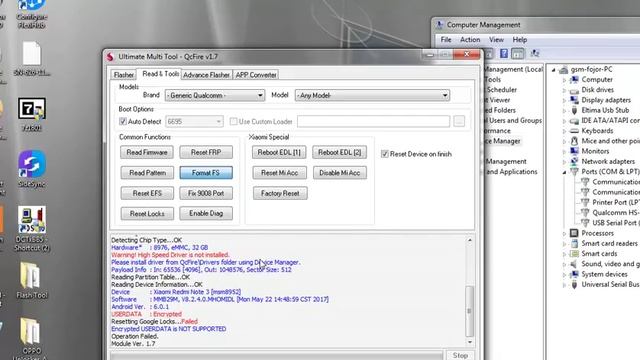Select the Printer Port (LPT) icon
Screen dimensions: 640x360
[585, 202]
